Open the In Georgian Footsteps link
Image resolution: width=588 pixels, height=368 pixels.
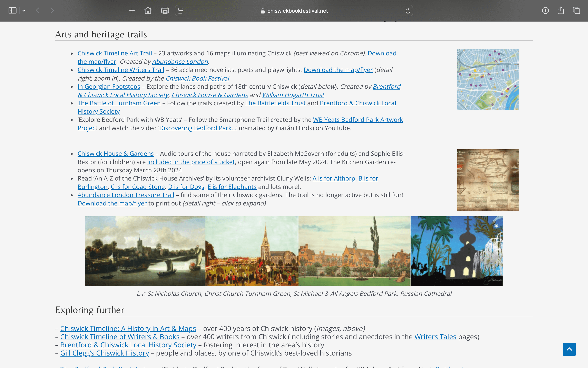point(109,87)
